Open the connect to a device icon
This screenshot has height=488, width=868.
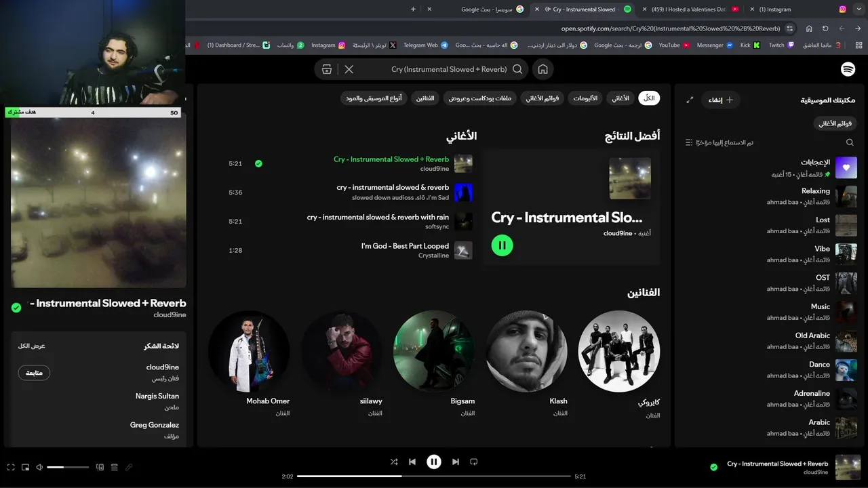coord(100,467)
